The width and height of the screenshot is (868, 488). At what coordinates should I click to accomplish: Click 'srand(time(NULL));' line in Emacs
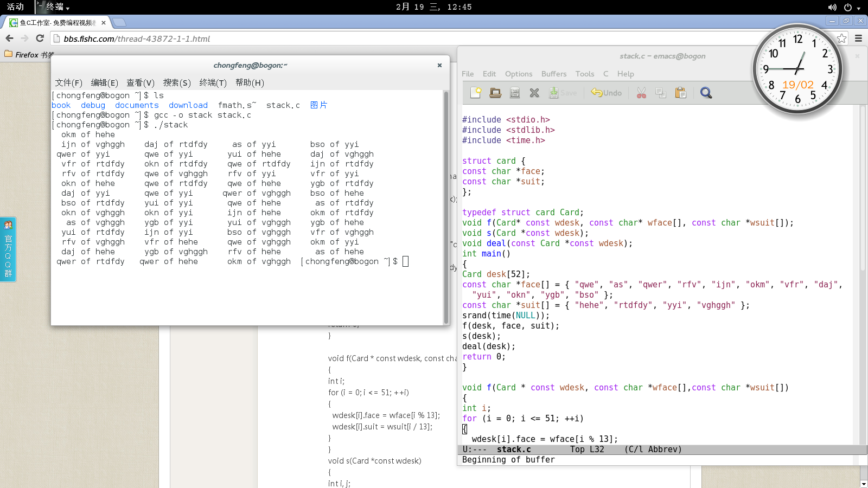[x=506, y=316]
